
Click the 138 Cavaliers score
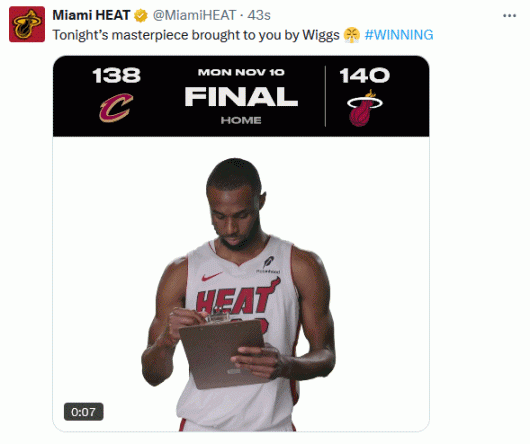pyautogui.click(x=116, y=75)
